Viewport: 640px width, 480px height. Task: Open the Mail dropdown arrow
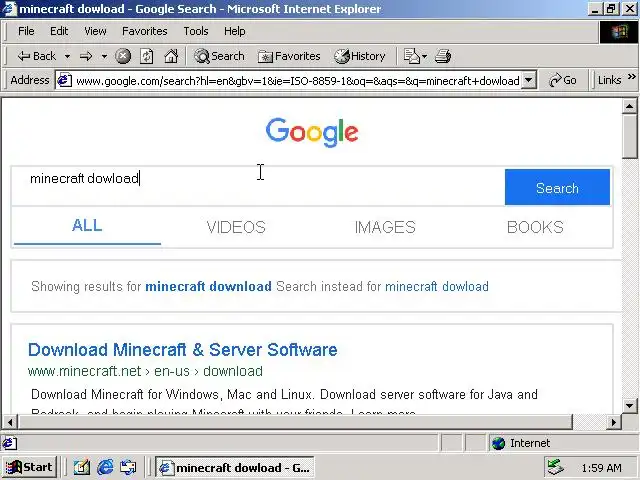tap(424, 56)
